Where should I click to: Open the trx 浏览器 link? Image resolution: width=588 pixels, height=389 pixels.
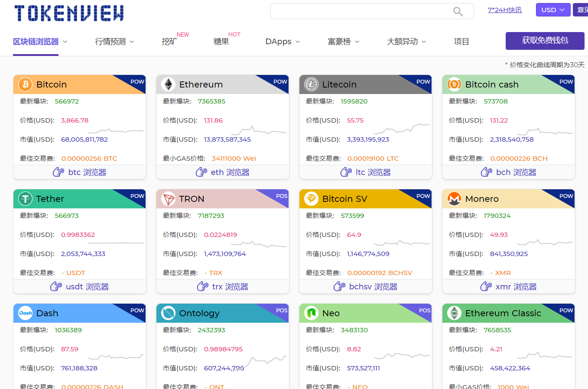[x=230, y=286]
